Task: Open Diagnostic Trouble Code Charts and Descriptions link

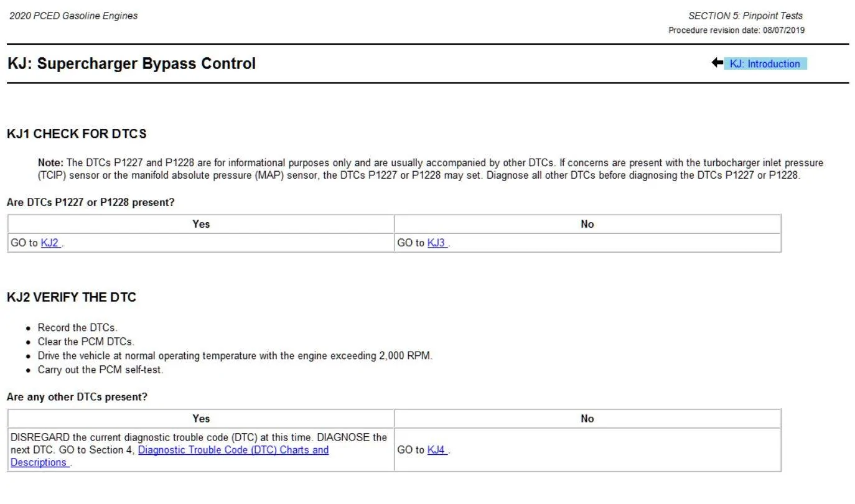Action: (169, 456)
